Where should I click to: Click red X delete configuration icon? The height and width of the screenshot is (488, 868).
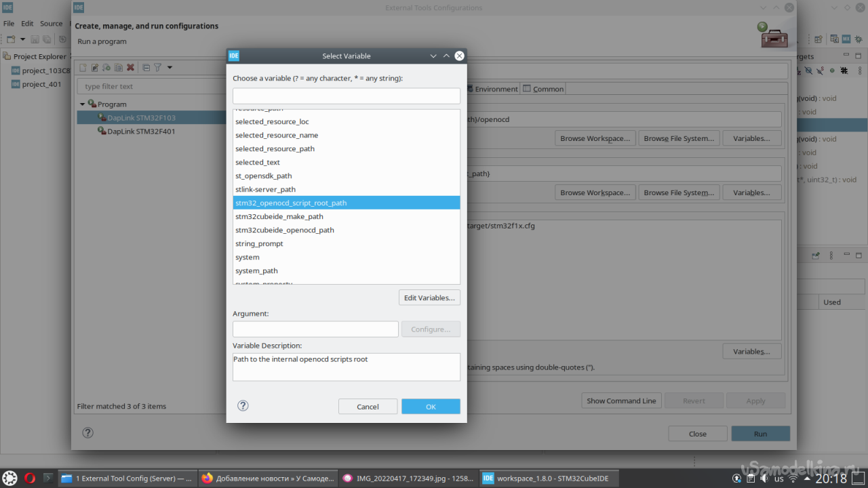click(130, 68)
